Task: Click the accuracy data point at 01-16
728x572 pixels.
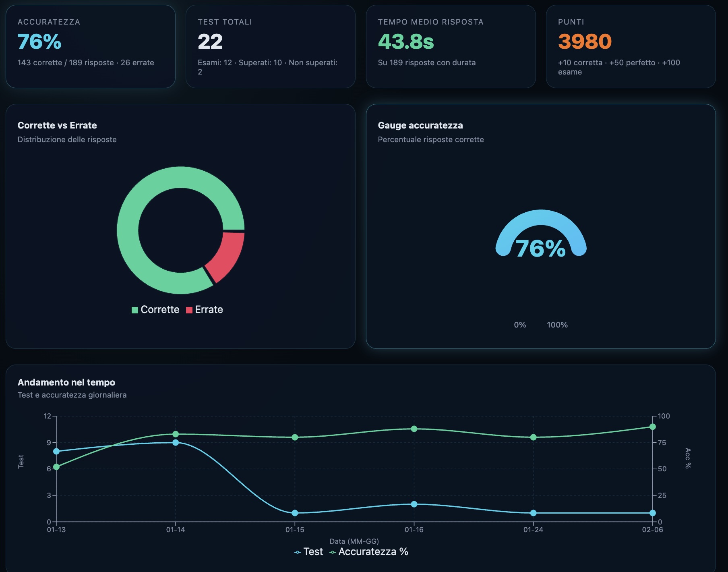Action: pos(414,429)
